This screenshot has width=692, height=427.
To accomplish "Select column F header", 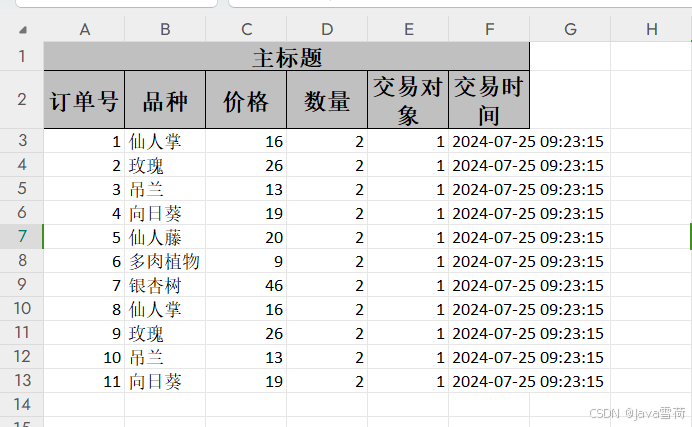I will (x=489, y=30).
